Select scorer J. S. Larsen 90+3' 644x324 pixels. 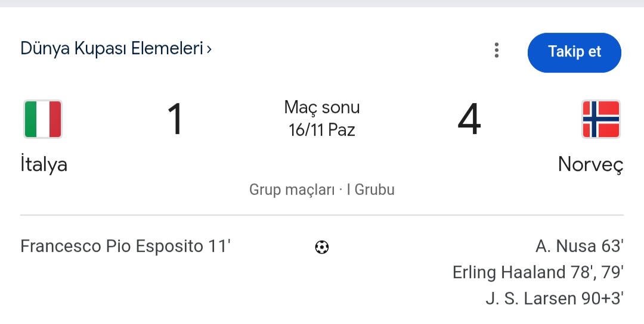[x=555, y=298]
